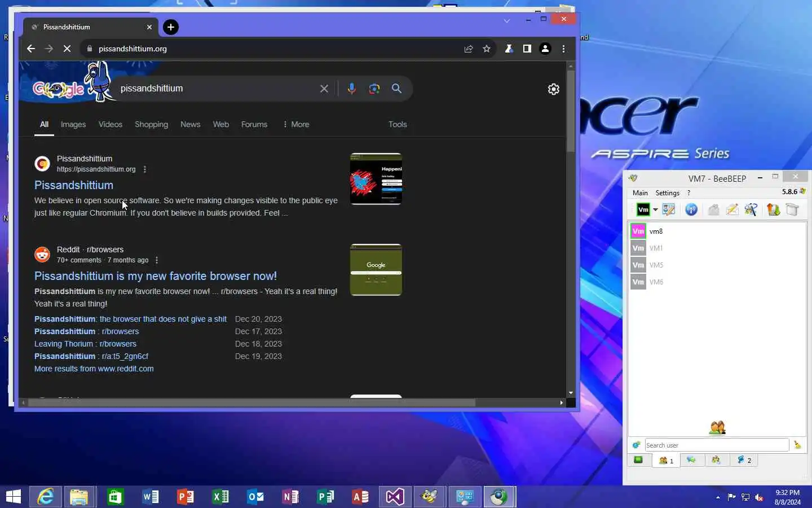Open the BeeBEEP Main menu
This screenshot has height=508, width=812.
coord(640,193)
